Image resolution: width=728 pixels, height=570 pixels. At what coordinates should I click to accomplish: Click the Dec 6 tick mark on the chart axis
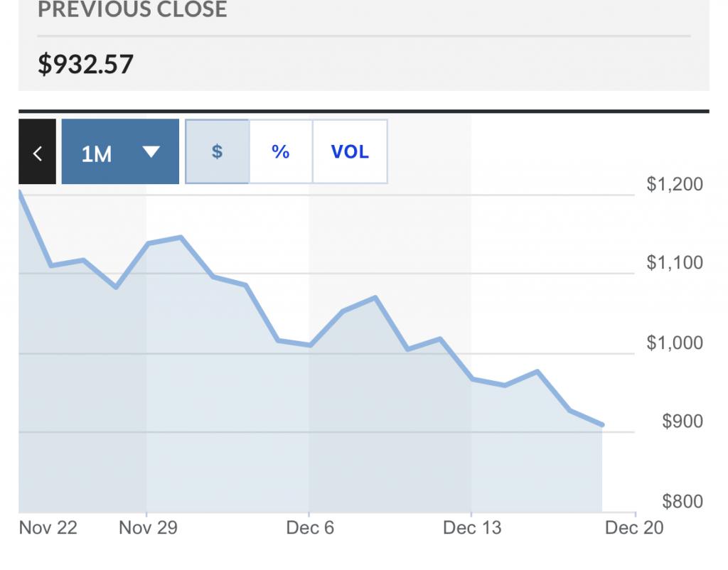(x=309, y=515)
